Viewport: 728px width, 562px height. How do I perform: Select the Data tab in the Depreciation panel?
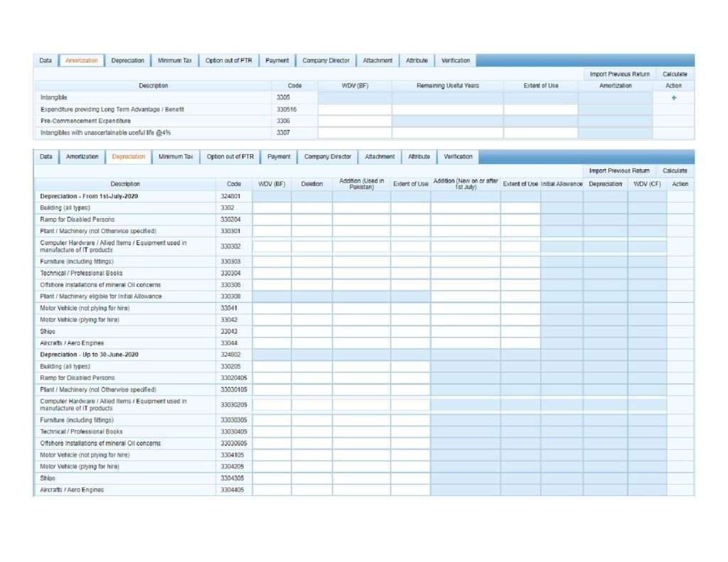tap(46, 157)
